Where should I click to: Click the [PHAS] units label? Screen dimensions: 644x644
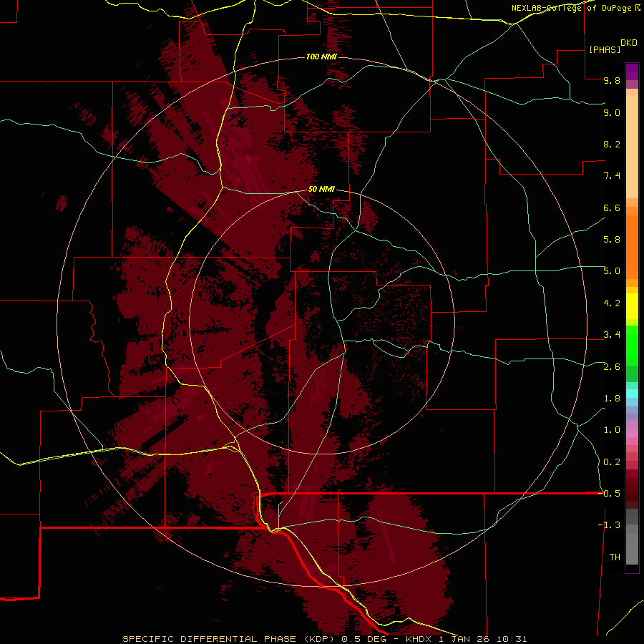(x=605, y=50)
